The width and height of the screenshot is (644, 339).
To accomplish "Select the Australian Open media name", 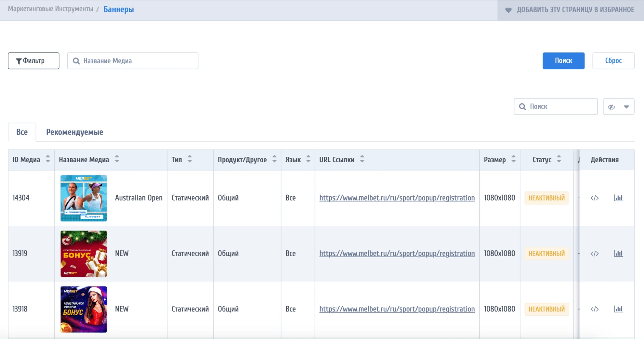I will pyautogui.click(x=139, y=198).
